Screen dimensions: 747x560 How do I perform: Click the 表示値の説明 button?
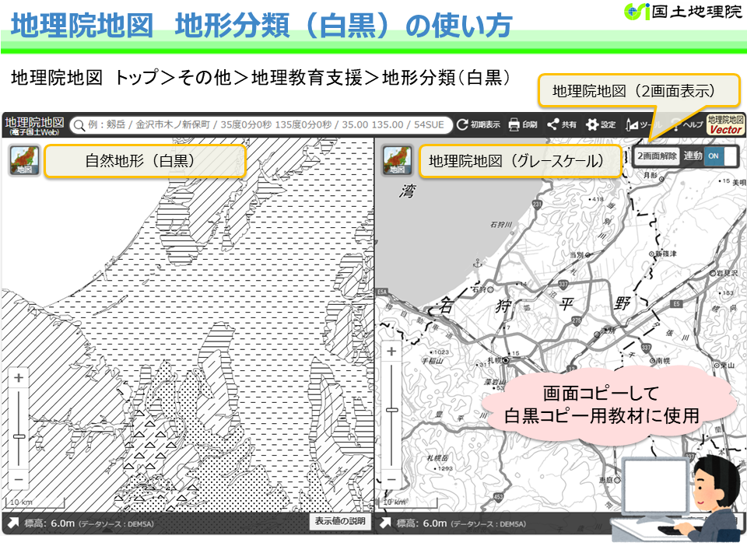[x=340, y=521]
